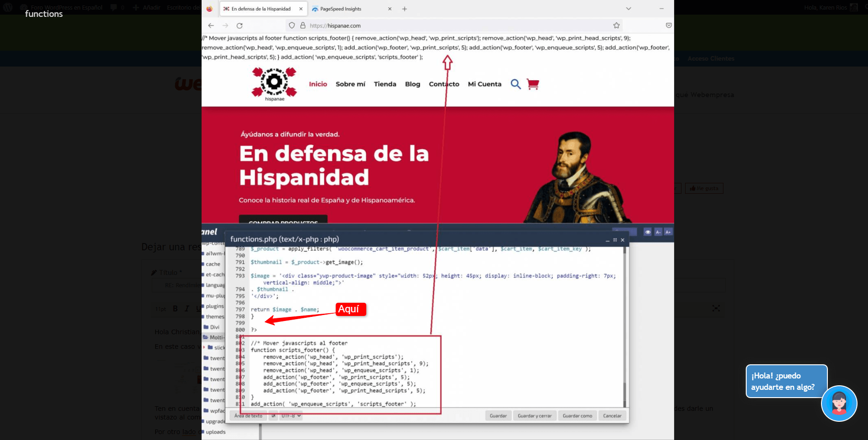
Task: Open the Hola, Karen Rios account menu
Action: [x=831, y=7]
